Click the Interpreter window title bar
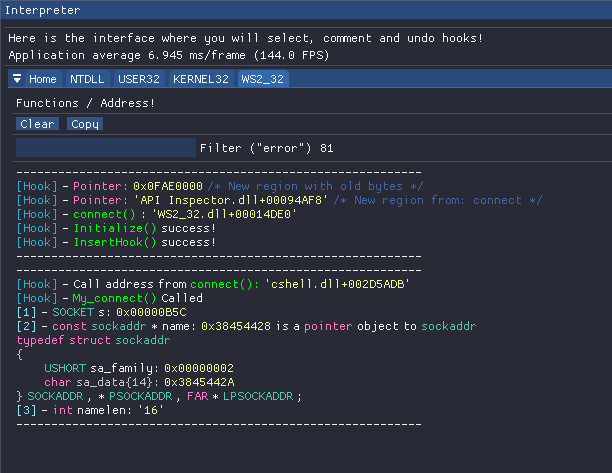The width and height of the screenshot is (612, 473). pos(306,10)
